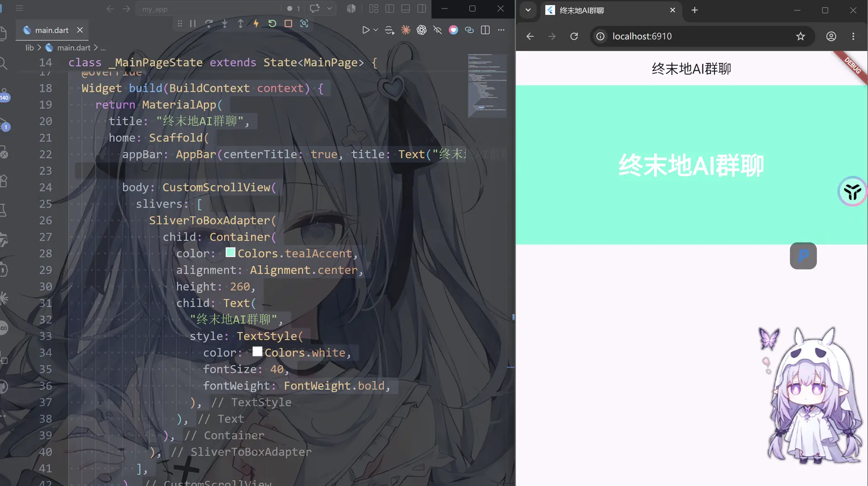Click the code text SliverToBoxAdapter(
Image resolution: width=868 pixels, height=486 pixels.
coord(212,220)
